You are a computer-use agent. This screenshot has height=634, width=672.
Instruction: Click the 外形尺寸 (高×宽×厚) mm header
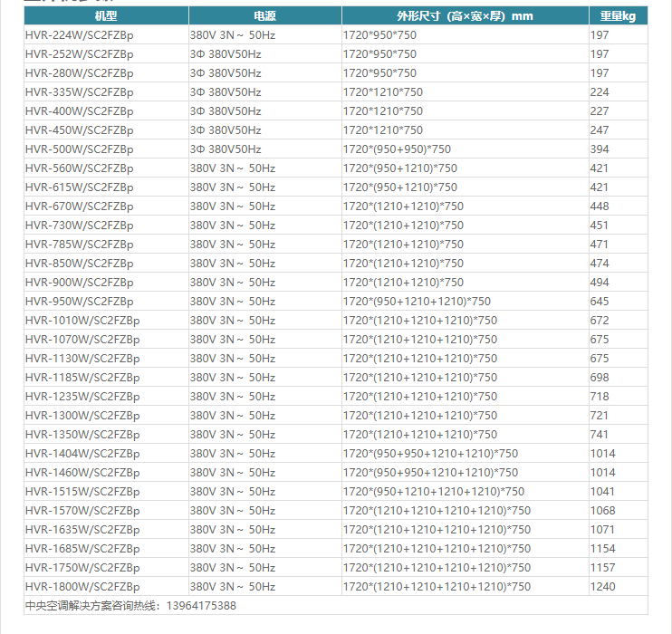465,16
